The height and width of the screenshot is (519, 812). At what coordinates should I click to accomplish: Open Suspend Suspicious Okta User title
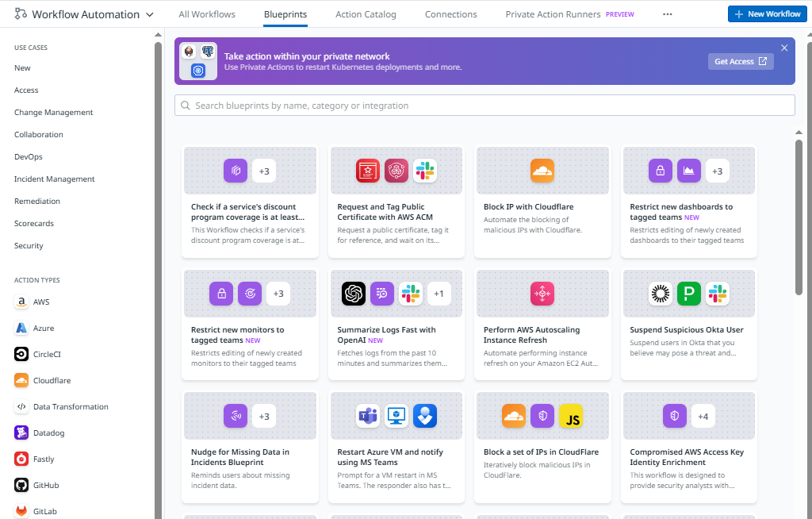pos(686,330)
